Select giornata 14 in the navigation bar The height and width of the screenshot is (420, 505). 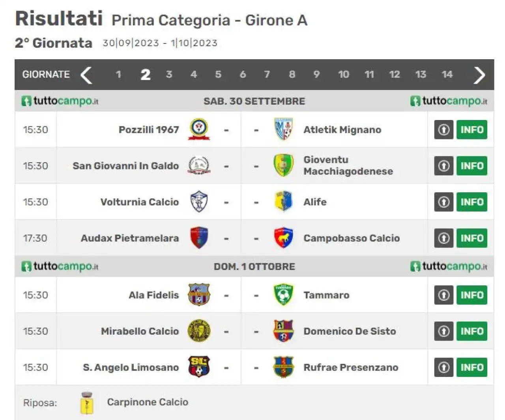447,75
